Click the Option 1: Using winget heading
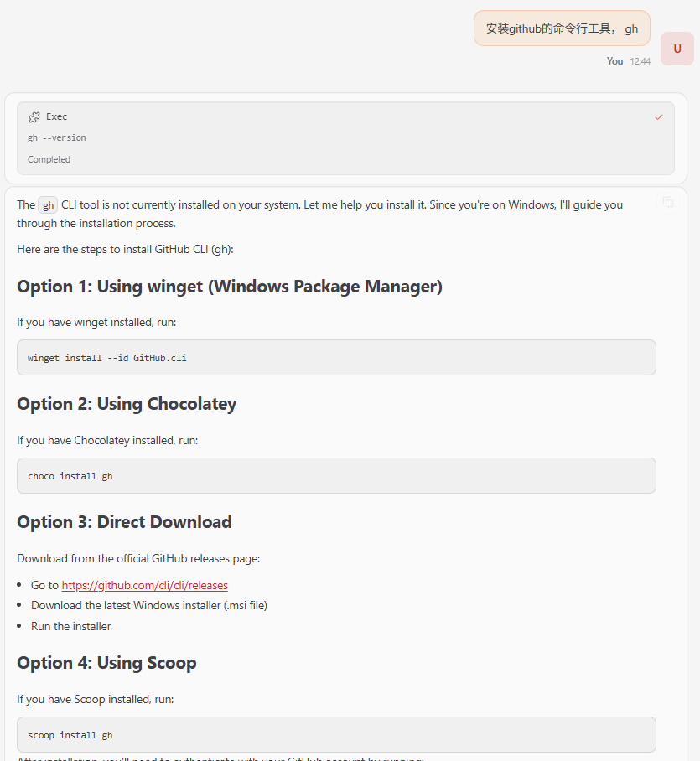 230,287
